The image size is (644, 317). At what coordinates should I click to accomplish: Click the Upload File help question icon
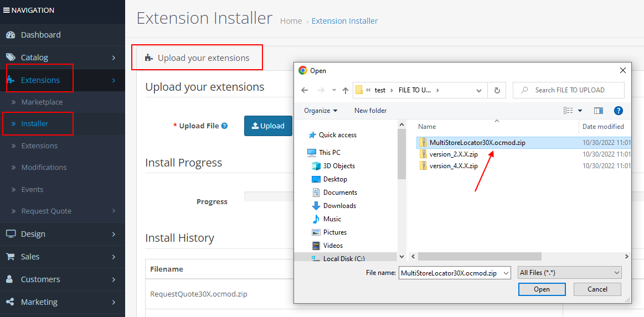click(x=224, y=126)
